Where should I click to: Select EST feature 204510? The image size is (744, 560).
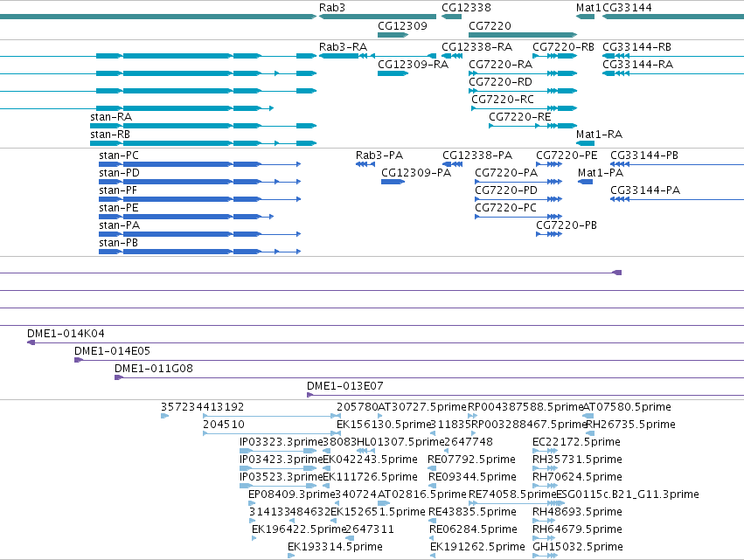[224, 425]
